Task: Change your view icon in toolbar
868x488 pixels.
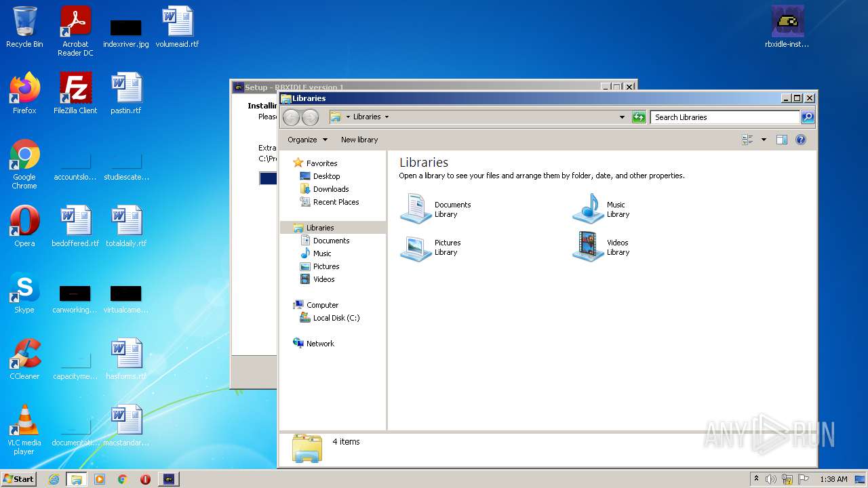Action: click(748, 140)
